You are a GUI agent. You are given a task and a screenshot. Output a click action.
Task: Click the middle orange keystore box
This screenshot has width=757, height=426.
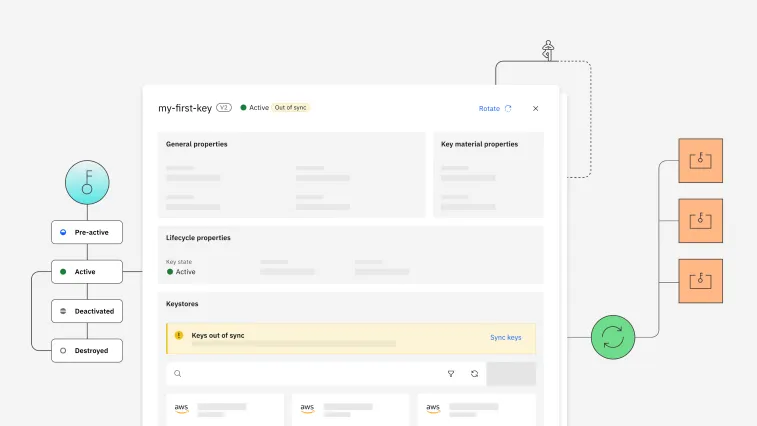click(x=700, y=220)
